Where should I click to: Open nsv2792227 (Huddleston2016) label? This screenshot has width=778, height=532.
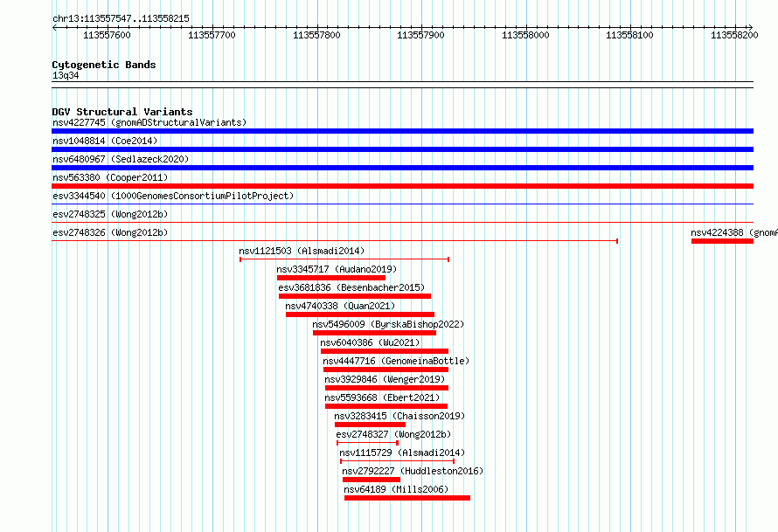tap(413, 471)
